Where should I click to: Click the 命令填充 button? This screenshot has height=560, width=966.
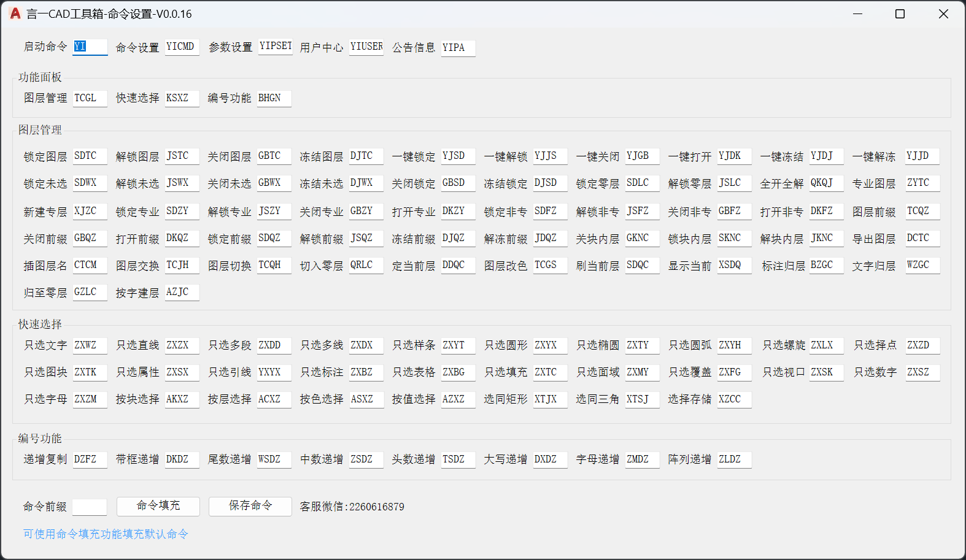[x=158, y=506]
